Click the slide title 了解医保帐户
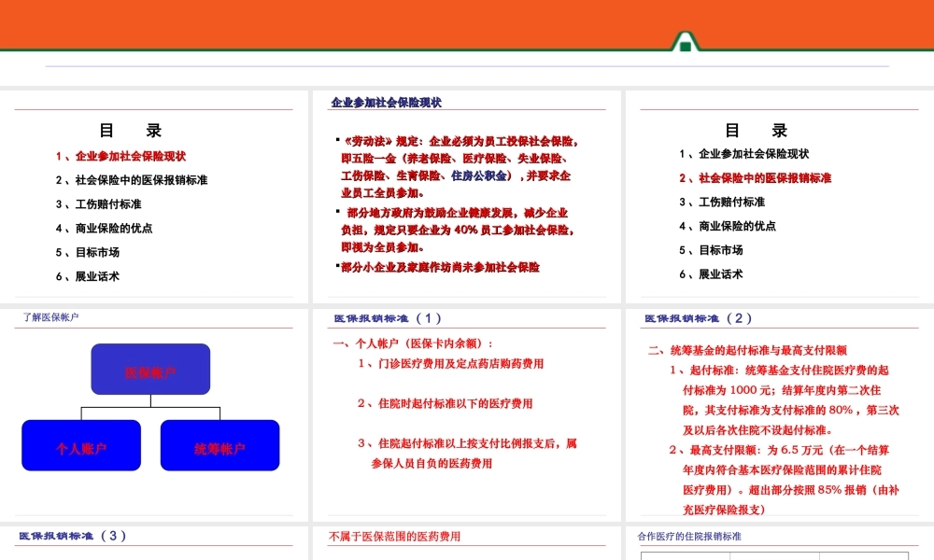Viewport: 934px width, 560px height. click(50, 317)
